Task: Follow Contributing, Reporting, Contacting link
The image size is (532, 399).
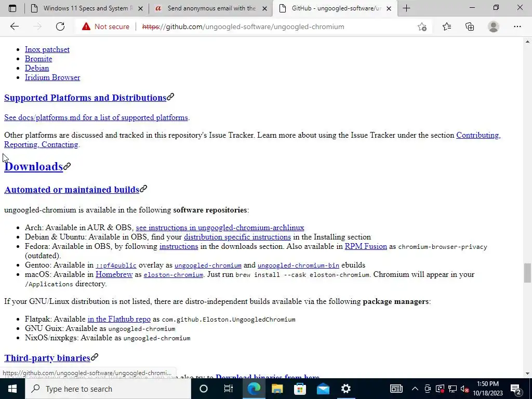Action: (478, 135)
